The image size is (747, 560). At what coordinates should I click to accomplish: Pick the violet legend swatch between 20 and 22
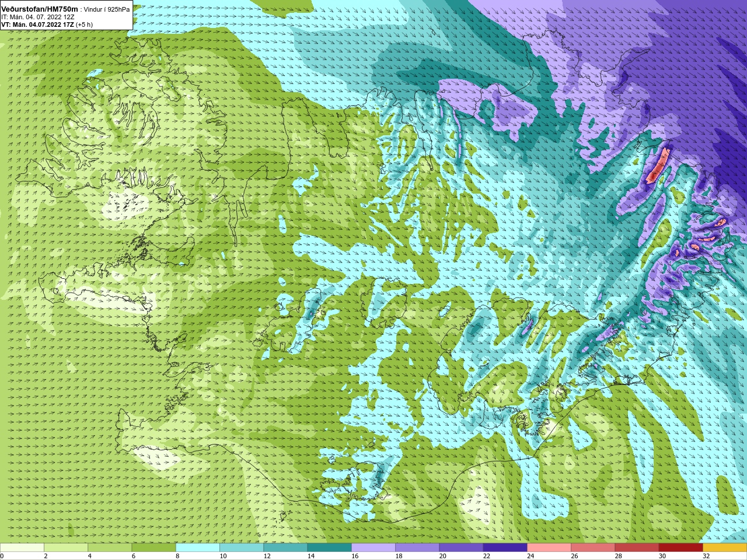click(x=461, y=548)
